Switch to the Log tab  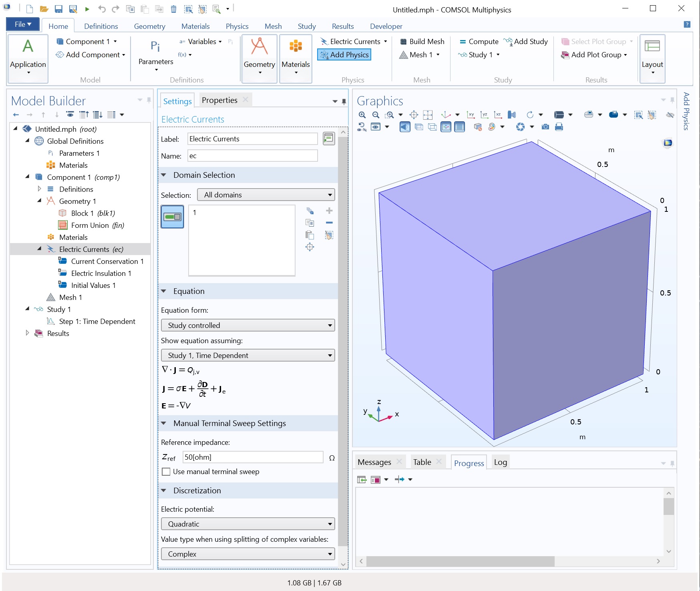point(500,462)
